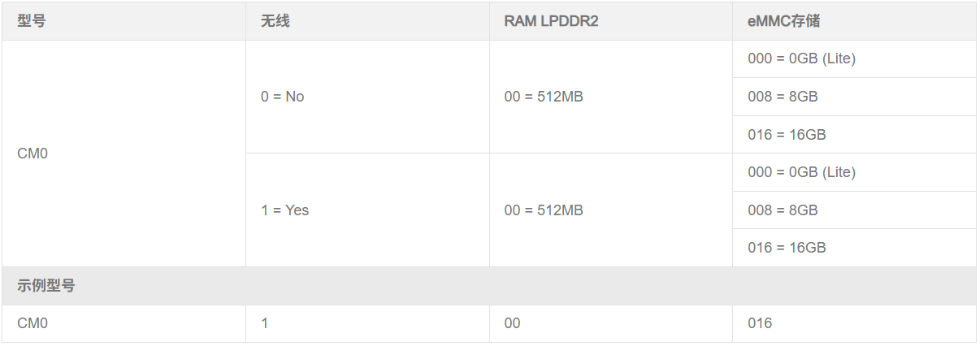
Task: Select the merged CM0 model cell
Action: pyautogui.click(x=33, y=154)
